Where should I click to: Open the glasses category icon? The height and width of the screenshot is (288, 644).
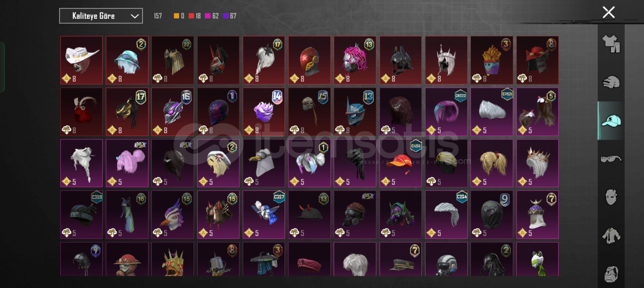pos(611,159)
